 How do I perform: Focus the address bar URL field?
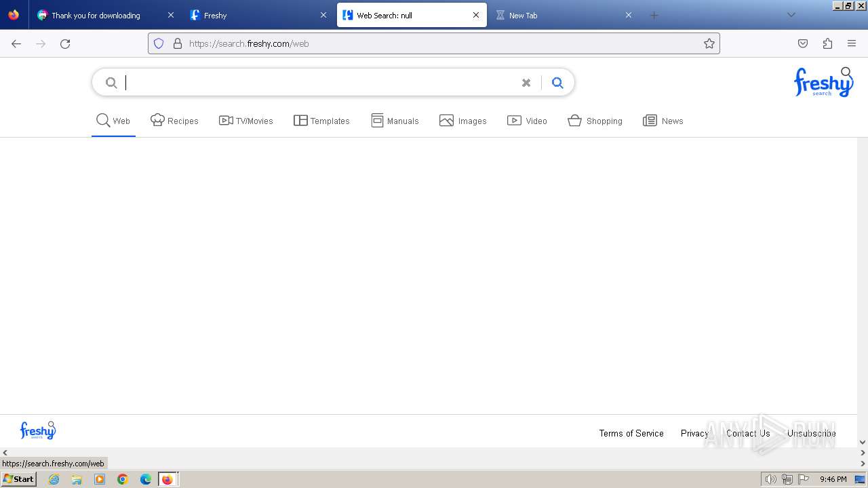click(x=434, y=43)
